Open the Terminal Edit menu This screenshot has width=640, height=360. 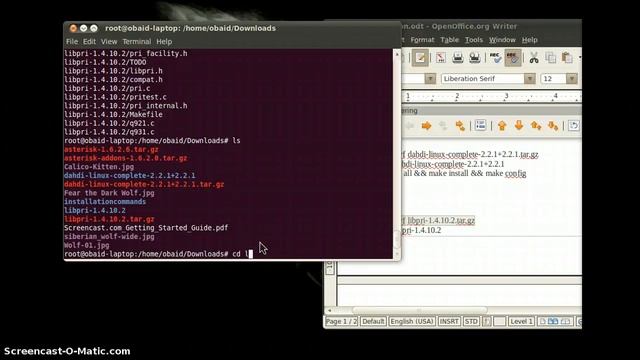(x=89, y=42)
